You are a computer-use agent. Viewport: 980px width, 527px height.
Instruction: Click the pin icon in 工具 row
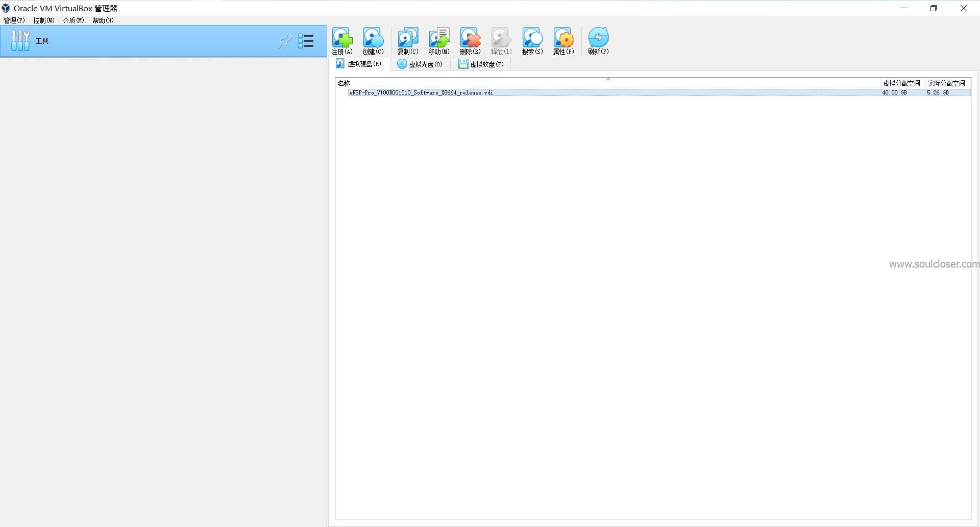[x=285, y=41]
